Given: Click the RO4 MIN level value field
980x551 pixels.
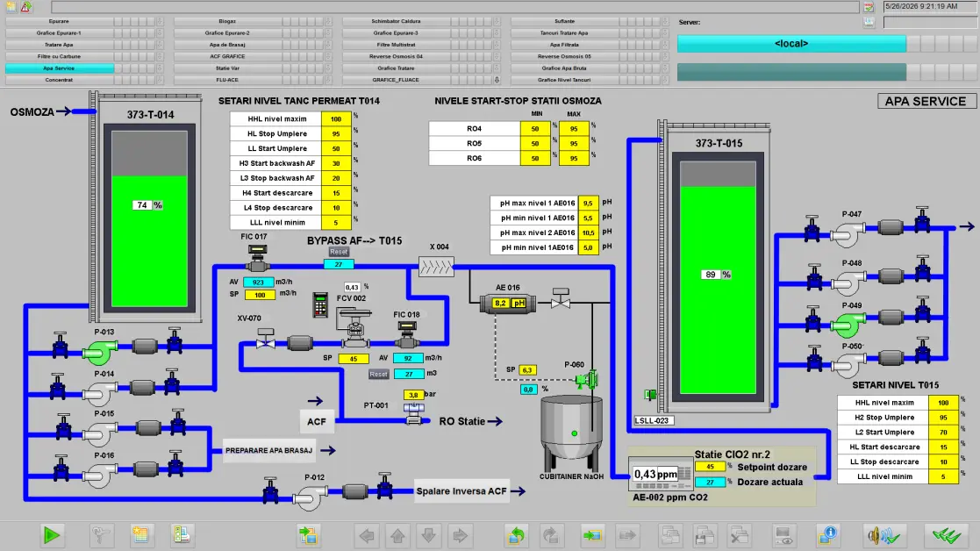Looking at the screenshot, I should point(535,129).
